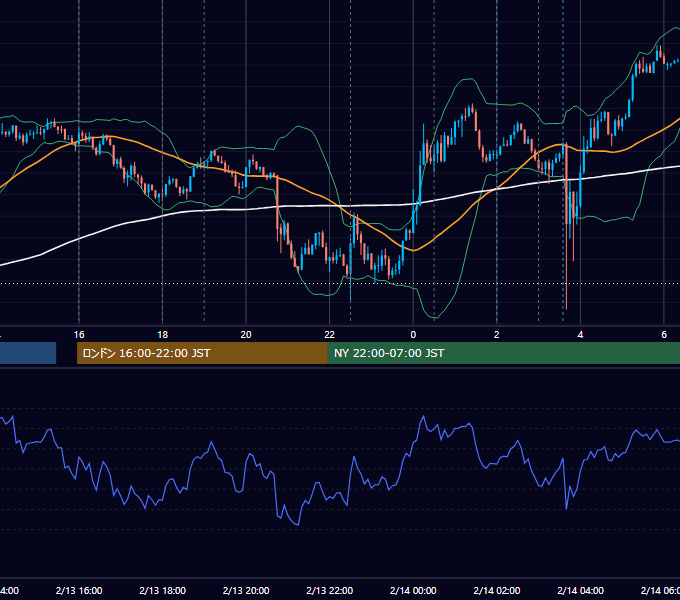Click the 2/14 00:00 date label
The width and height of the screenshot is (680, 600).
click(x=413, y=590)
